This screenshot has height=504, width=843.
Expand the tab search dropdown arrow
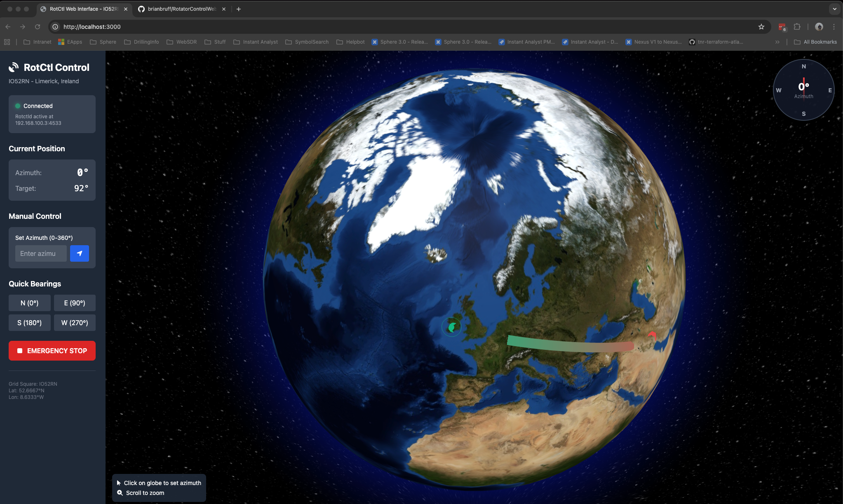(835, 9)
